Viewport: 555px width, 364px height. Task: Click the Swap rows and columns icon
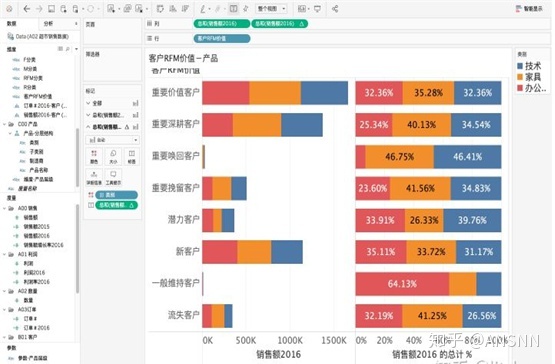click(160, 9)
